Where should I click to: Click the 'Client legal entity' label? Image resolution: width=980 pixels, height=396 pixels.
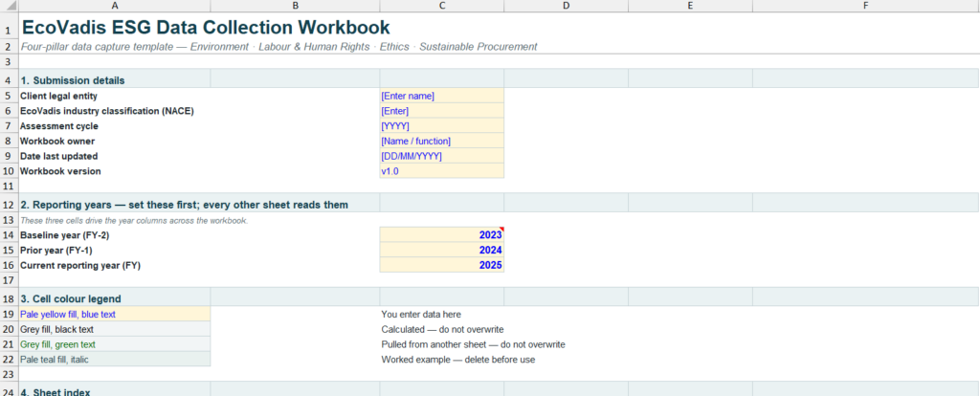58,97
